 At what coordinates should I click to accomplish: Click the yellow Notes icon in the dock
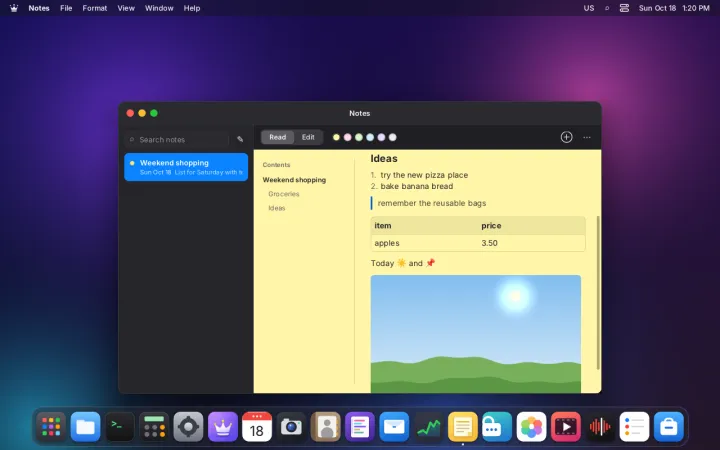coord(463,427)
